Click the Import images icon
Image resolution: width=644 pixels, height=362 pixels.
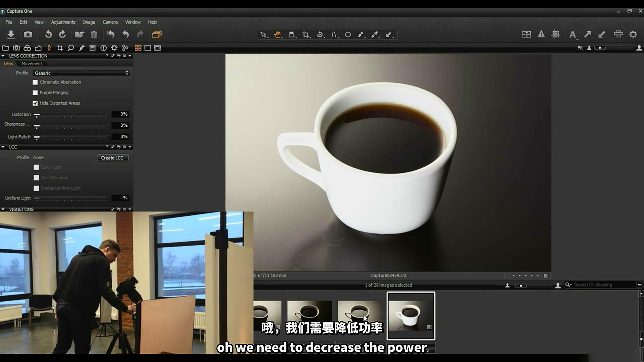tap(11, 35)
